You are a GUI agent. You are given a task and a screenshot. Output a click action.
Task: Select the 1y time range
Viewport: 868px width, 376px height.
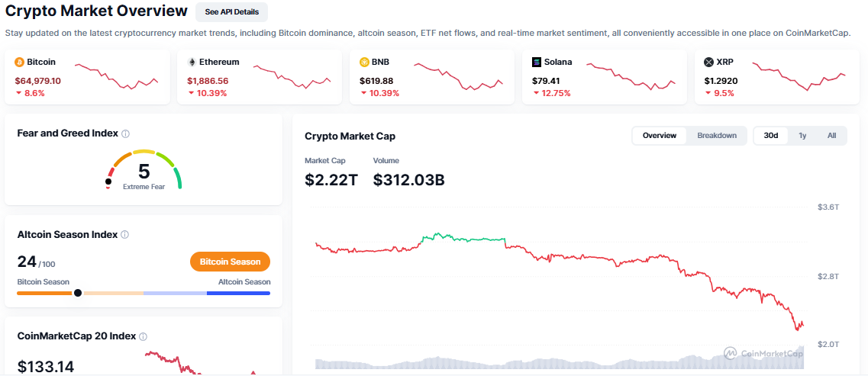click(802, 136)
